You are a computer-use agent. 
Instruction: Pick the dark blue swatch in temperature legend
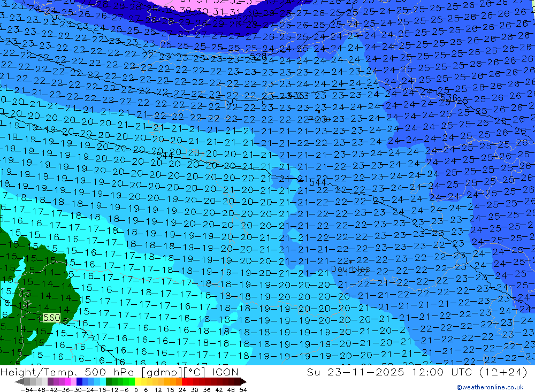click(79, 381)
